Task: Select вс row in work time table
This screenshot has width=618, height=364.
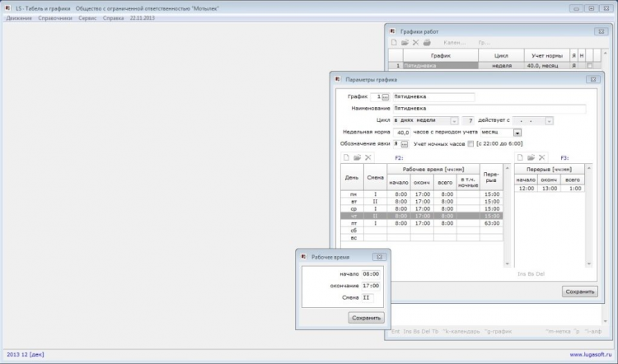Action: 422,237
